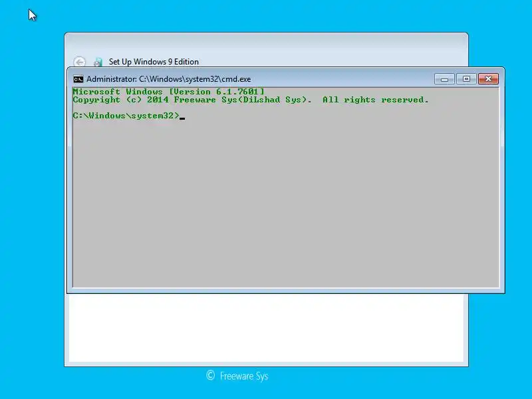
Task: Click the Set Up Windows 9 Edition title
Action: (x=154, y=62)
